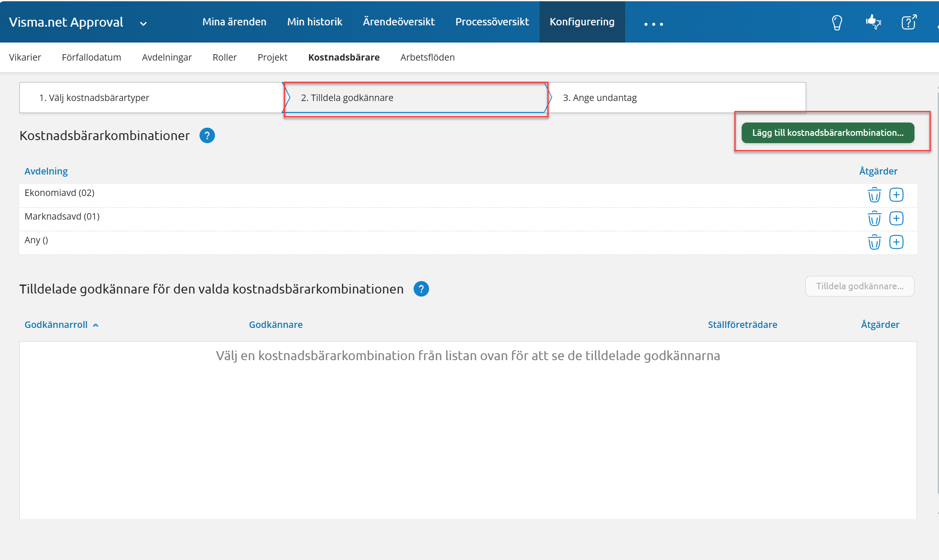Open help for Tilldelade godkännare section
939x560 pixels.
coord(421,289)
